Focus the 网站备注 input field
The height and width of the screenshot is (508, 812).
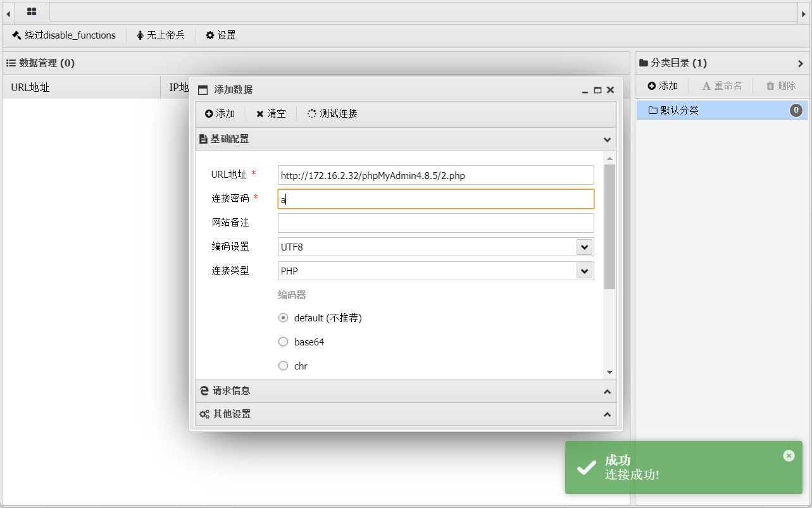point(436,223)
